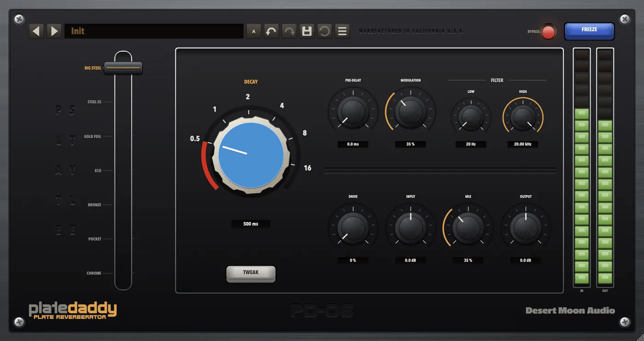Undo the last parameter change
Image resolution: width=644 pixels, height=341 pixels.
(x=271, y=31)
